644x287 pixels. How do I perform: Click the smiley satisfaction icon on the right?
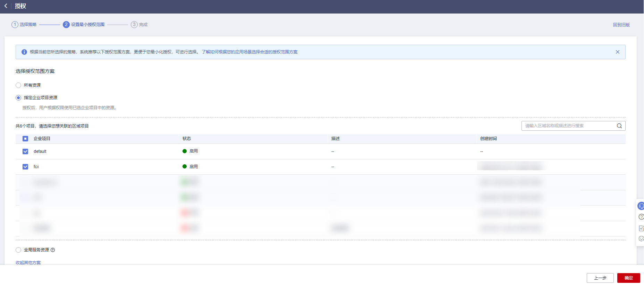pyautogui.click(x=641, y=238)
